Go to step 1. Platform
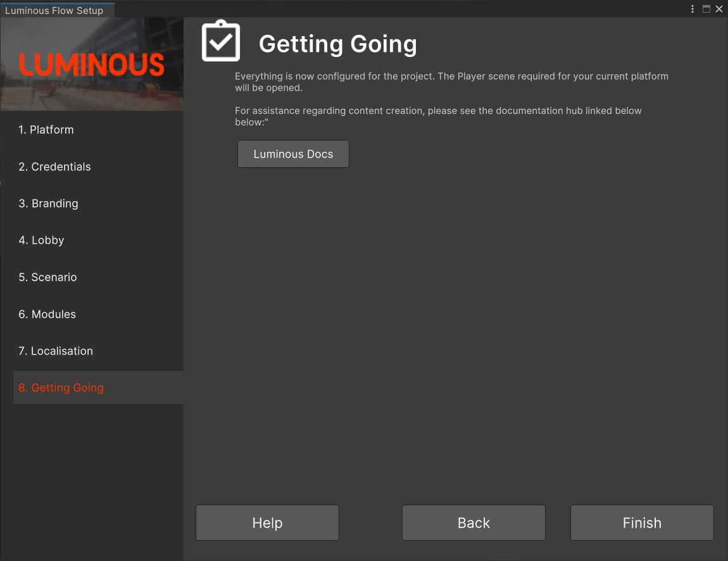 click(46, 130)
